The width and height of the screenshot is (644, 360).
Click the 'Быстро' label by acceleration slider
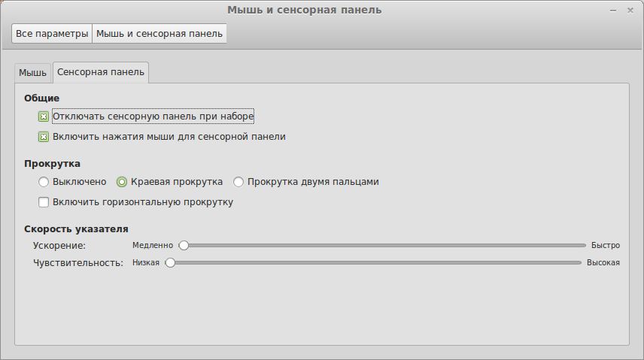click(x=606, y=246)
